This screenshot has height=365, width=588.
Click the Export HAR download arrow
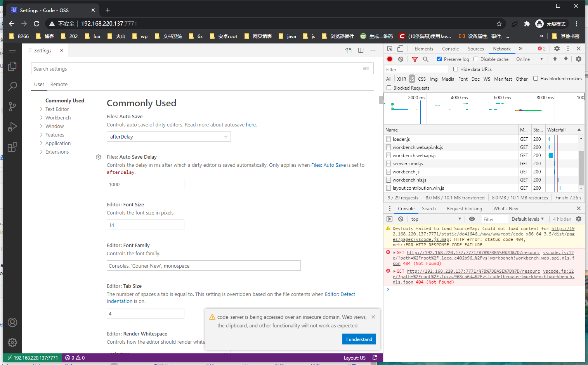pos(566,59)
